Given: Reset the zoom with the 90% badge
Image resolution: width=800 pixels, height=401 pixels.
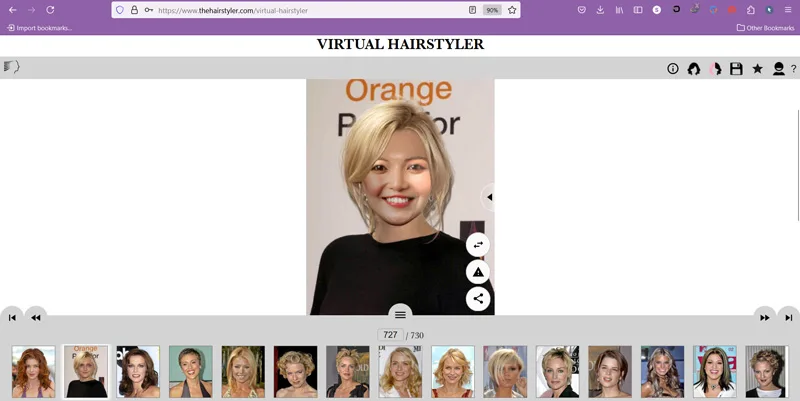Looking at the screenshot, I should (492, 10).
